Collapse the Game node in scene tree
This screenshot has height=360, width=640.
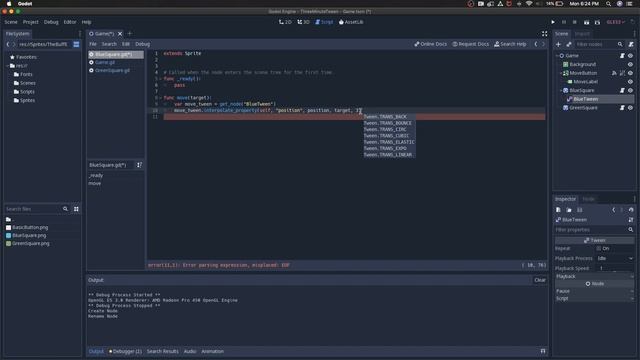[x=557, y=56]
